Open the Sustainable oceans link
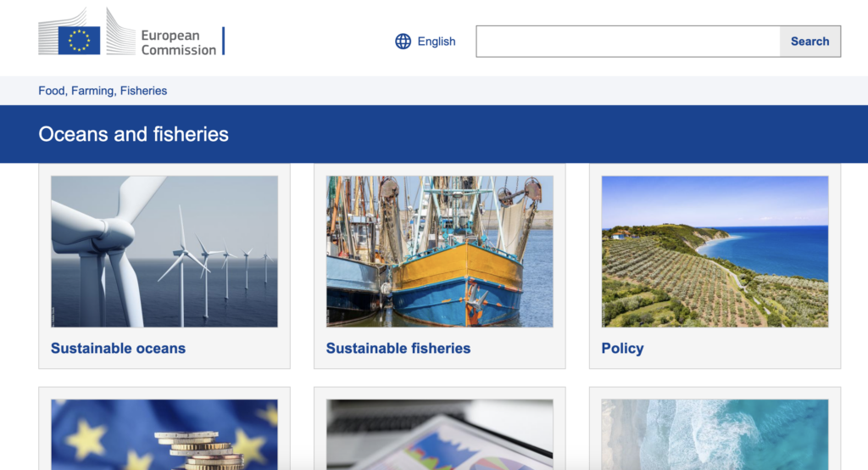The height and width of the screenshot is (470, 868). 118,348
